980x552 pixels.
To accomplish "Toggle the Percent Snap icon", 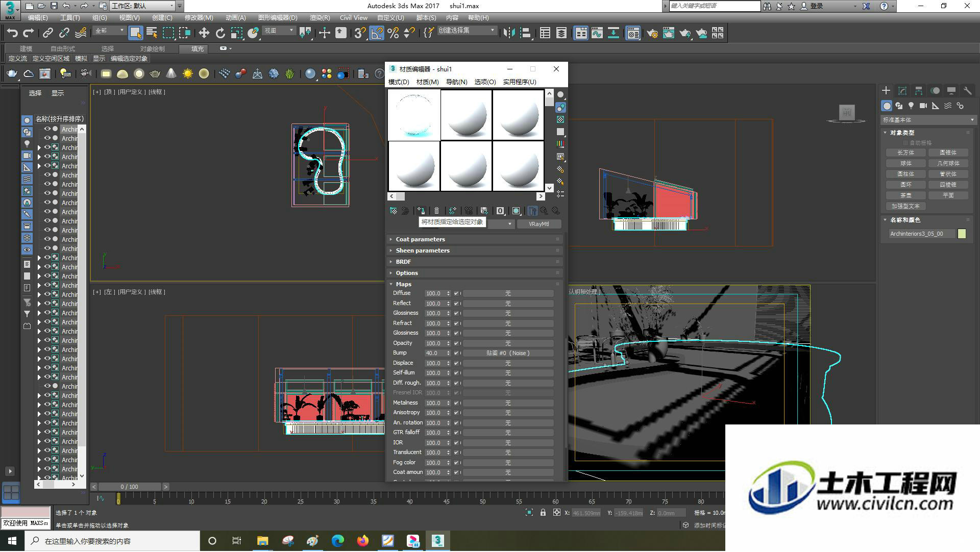I will pos(393,33).
